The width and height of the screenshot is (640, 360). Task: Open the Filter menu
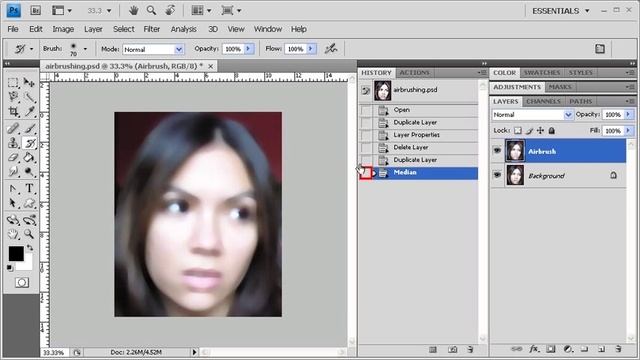pyautogui.click(x=151, y=29)
